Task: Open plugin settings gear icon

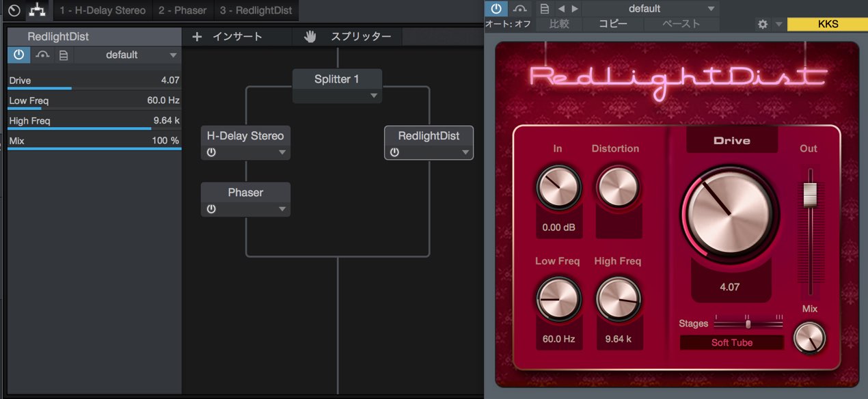Action: pos(763,24)
